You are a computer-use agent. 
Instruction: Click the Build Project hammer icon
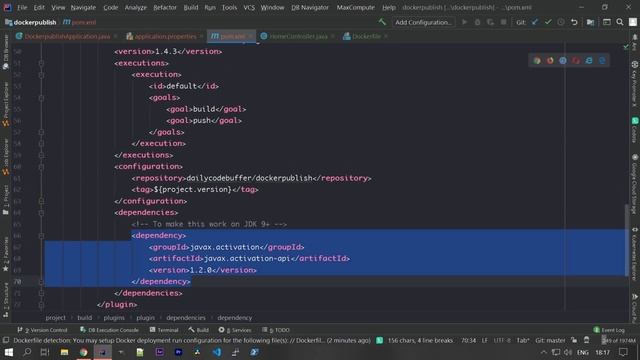pos(382,22)
